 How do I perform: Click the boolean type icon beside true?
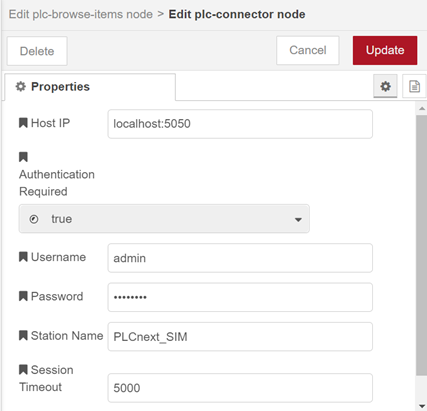click(34, 219)
